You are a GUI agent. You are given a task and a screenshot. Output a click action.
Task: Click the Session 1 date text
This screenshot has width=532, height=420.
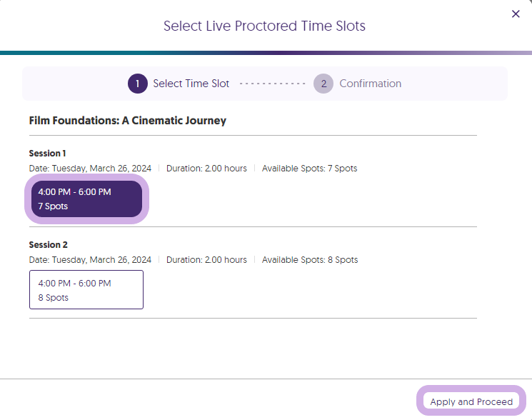90,169
